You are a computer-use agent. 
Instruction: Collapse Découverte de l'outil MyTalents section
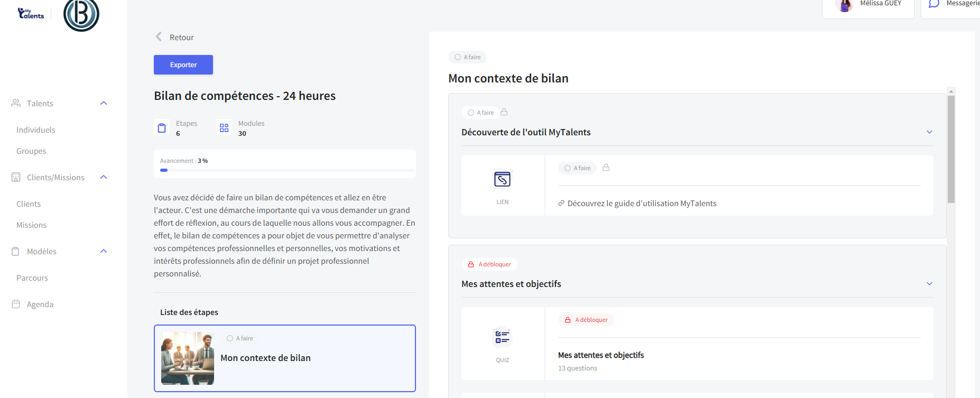[x=929, y=132]
